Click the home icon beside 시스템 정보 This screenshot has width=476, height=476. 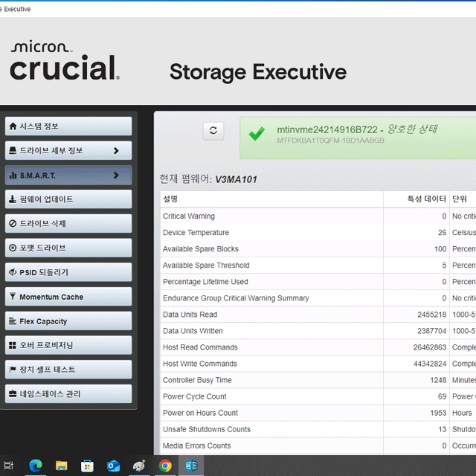pyautogui.click(x=13, y=126)
